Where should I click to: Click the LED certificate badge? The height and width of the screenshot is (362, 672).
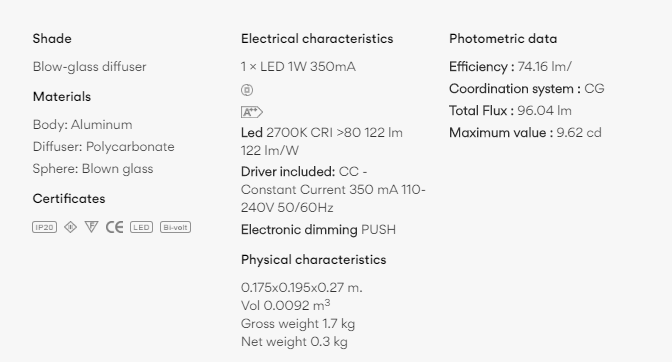pyautogui.click(x=141, y=227)
